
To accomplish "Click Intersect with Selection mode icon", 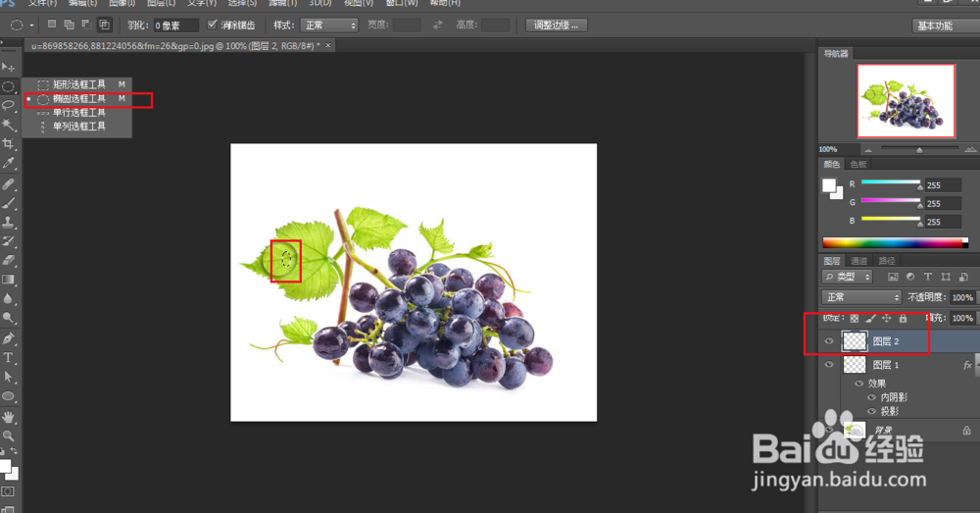I will coord(105,25).
